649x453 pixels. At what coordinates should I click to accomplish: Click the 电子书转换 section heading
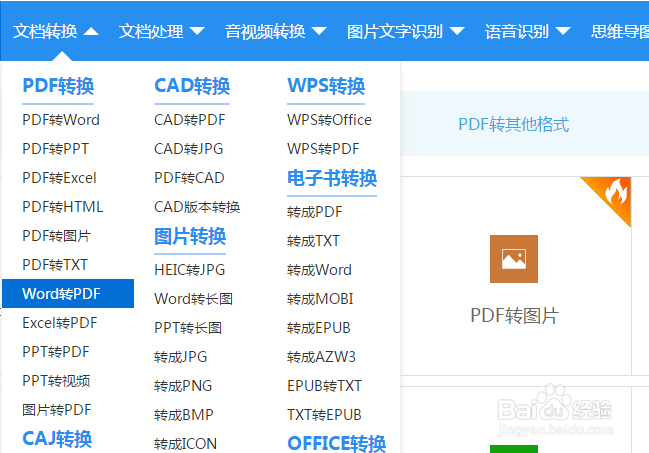(x=332, y=178)
